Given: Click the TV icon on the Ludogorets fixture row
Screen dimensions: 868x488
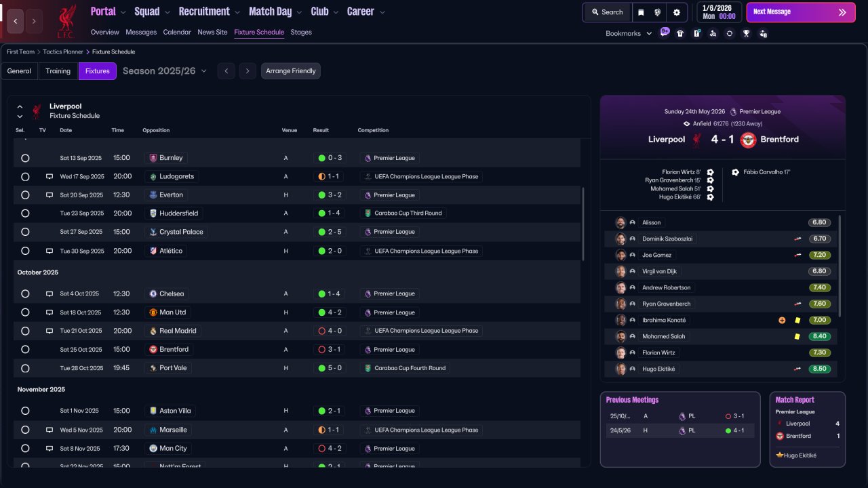Looking at the screenshot, I should click(50, 176).
